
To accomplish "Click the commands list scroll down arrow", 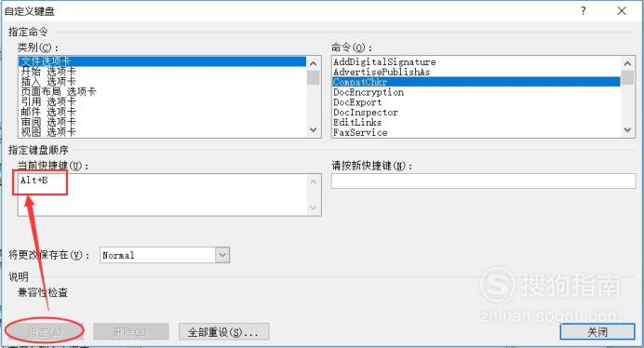I will 627,130.
